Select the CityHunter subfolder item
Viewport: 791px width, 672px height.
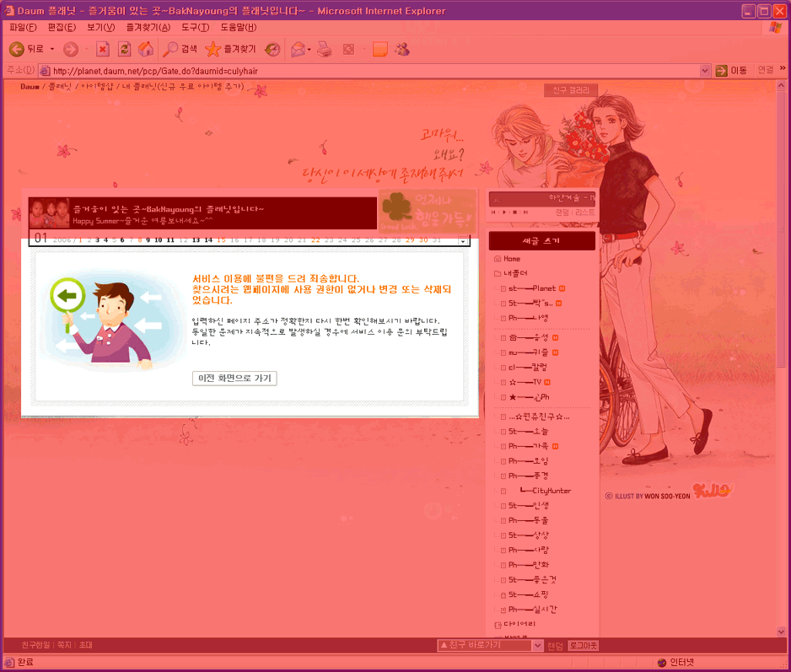pos(546,491)
